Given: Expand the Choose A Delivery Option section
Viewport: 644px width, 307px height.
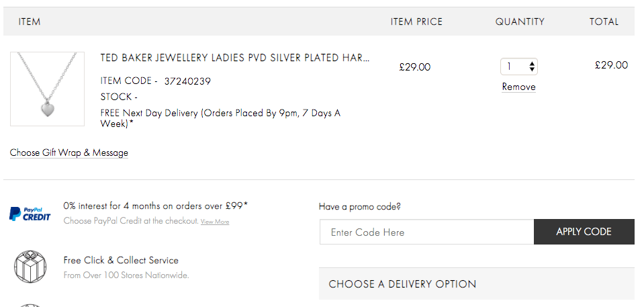Looking at the screenshot, I should (x=477, y=284).
